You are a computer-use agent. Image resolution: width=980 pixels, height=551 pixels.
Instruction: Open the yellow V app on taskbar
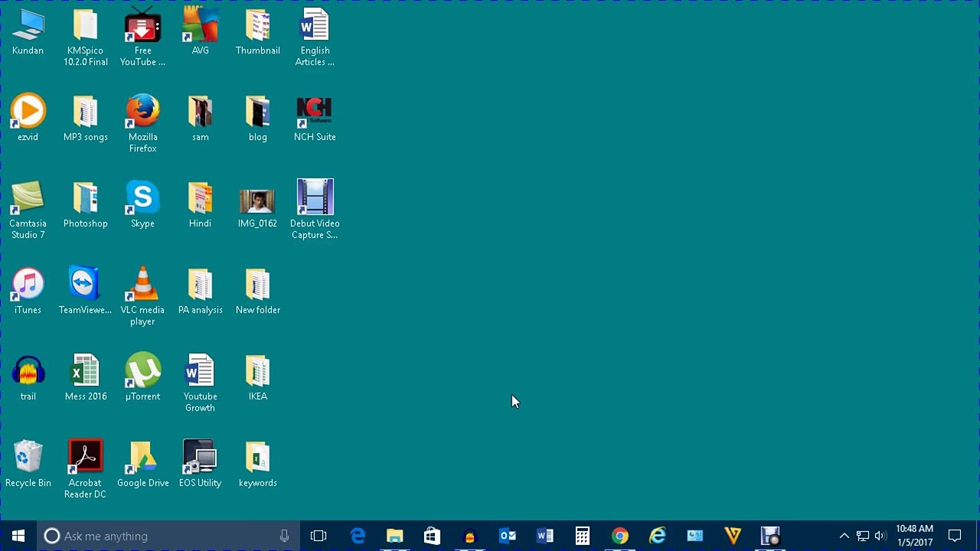(x=732, y=536)
